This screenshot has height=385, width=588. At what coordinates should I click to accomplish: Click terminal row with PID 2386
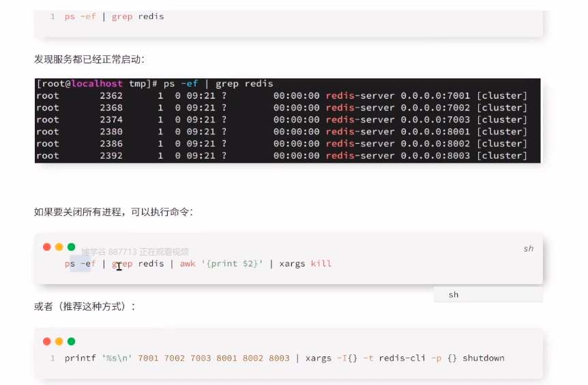[282, 144]
